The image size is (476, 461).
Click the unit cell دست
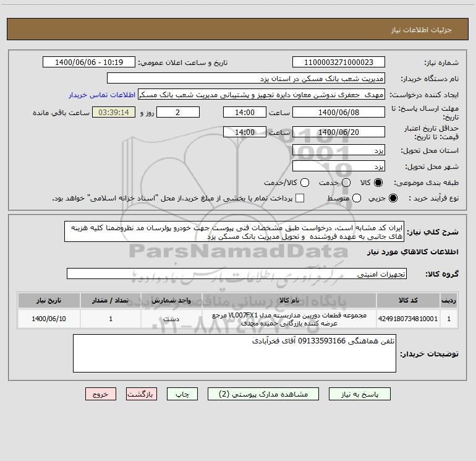(171, 319)
